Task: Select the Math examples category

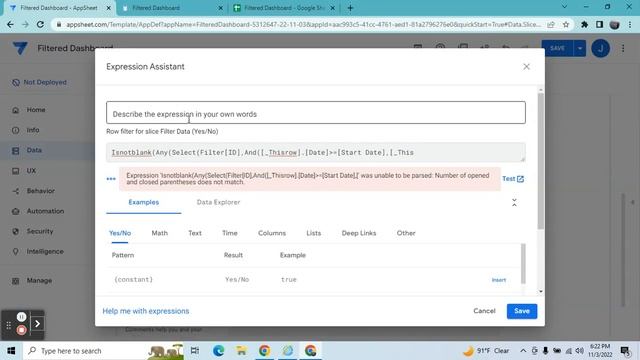Action: [160, 233]
